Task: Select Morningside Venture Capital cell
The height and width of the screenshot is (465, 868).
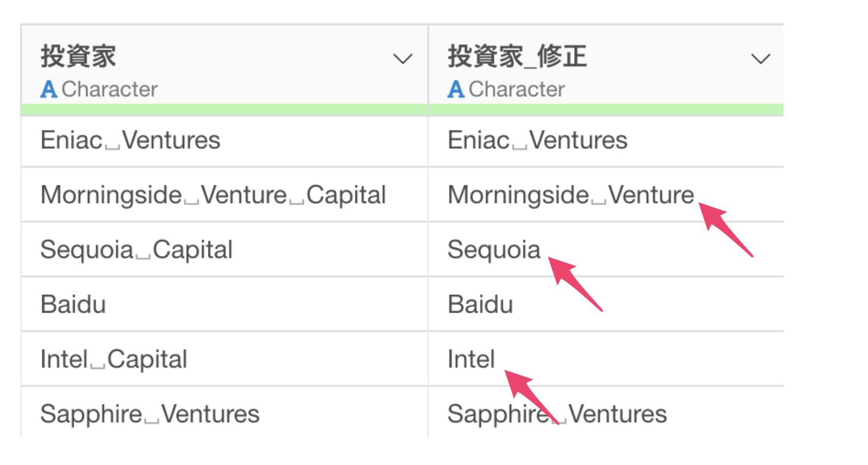Action: coord(225,195)
